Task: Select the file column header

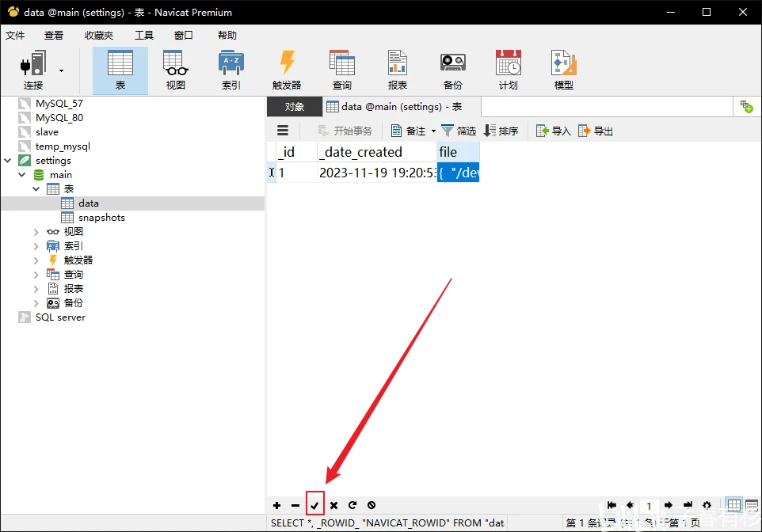Action: (x=459, y=152)
